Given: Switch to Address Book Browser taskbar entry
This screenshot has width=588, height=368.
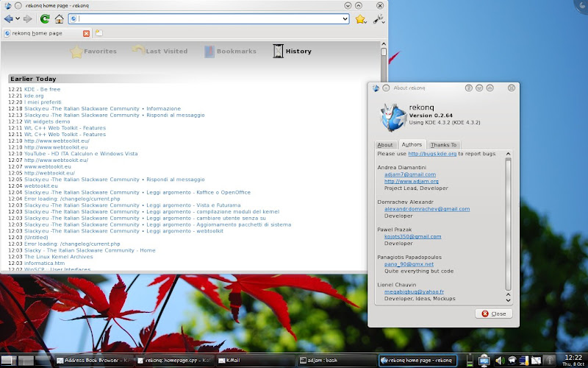Looking at the screenshot, I should point(95,361).
